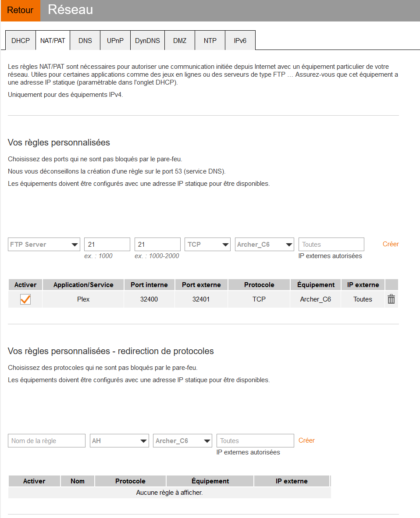
Task: Expand the AH protocol dropdown
Action: click(x=119, y=441)
